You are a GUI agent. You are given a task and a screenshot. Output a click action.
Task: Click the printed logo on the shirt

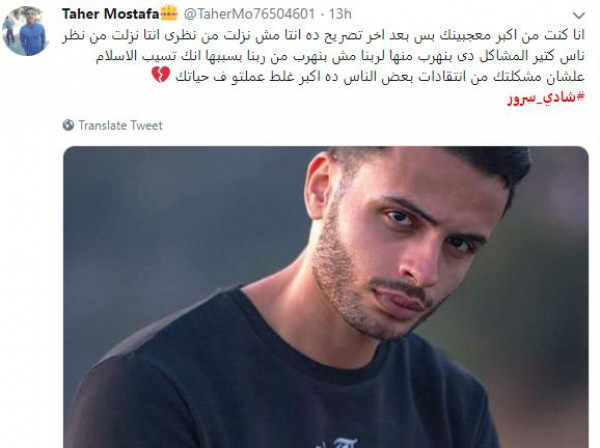pyautogui.click(x=339, y=443)
